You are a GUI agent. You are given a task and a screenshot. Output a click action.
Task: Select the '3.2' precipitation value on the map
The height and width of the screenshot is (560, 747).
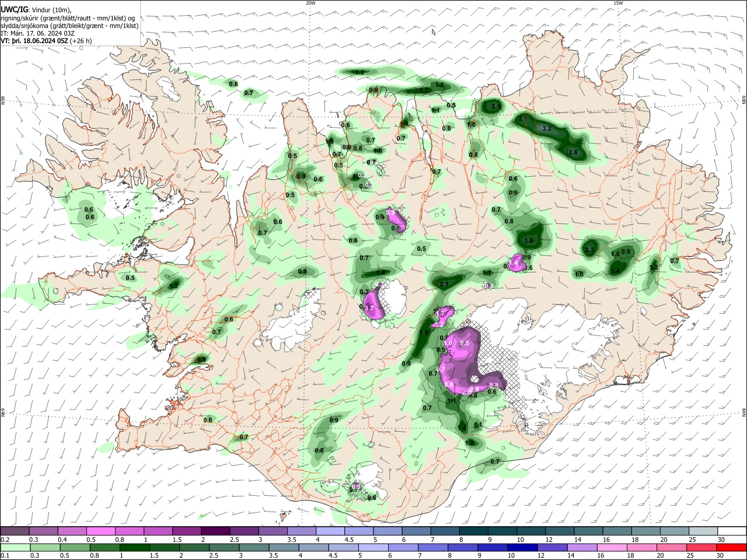pos(547,128)
